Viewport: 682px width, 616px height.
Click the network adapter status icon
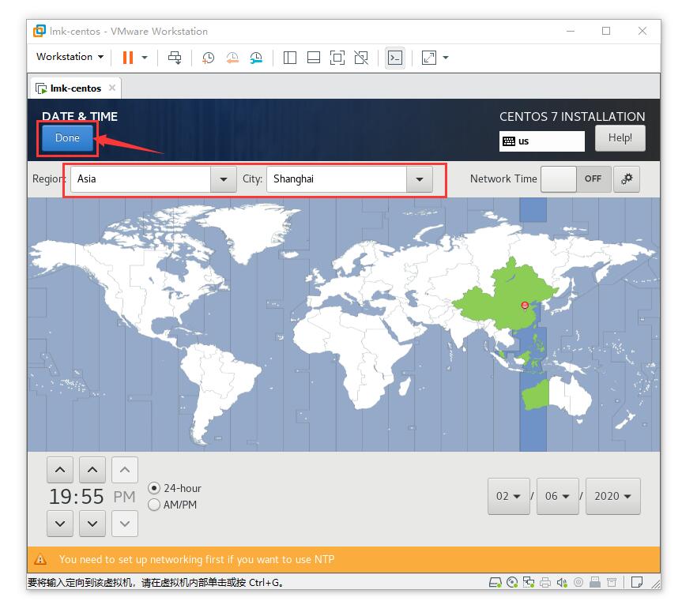[x=529, y=583]
